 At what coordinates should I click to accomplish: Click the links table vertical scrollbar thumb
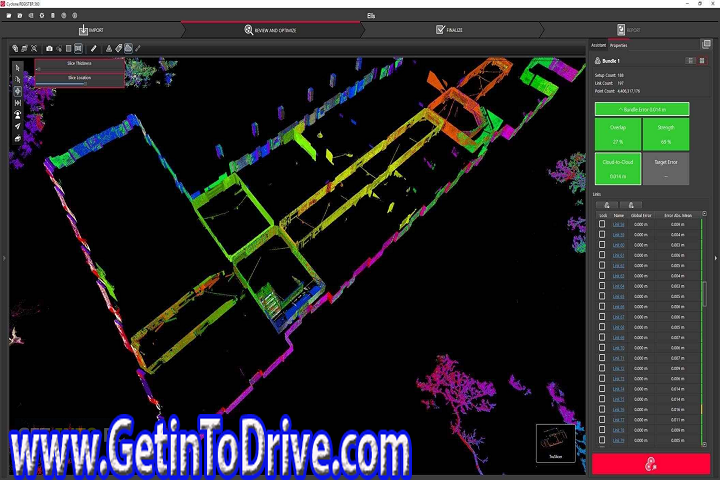click(x=704, y=294)
